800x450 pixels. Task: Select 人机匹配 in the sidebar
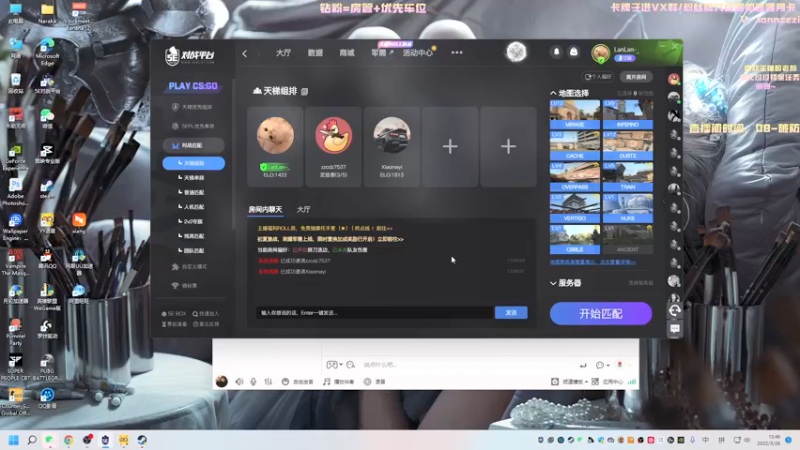pos(194,207)
